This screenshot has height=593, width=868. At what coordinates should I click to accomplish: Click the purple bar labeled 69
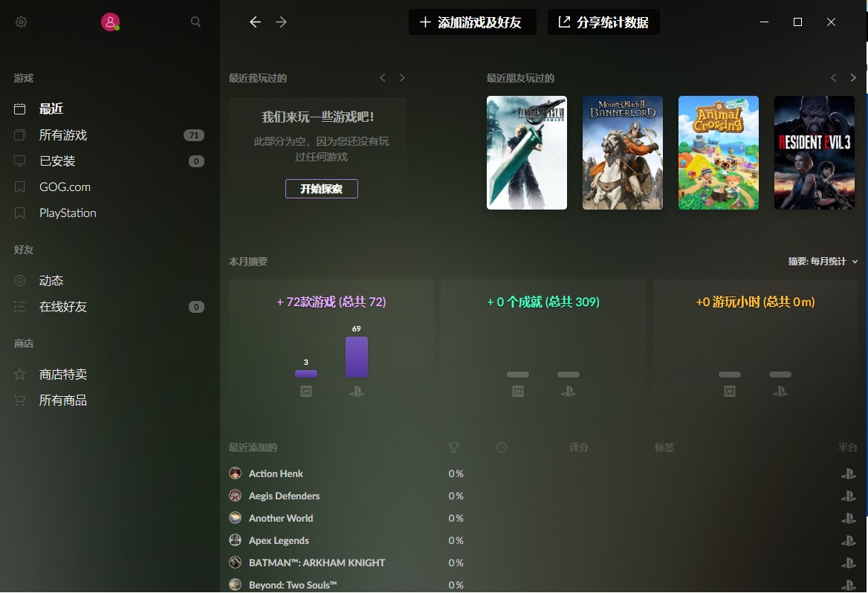coord(357,357)
